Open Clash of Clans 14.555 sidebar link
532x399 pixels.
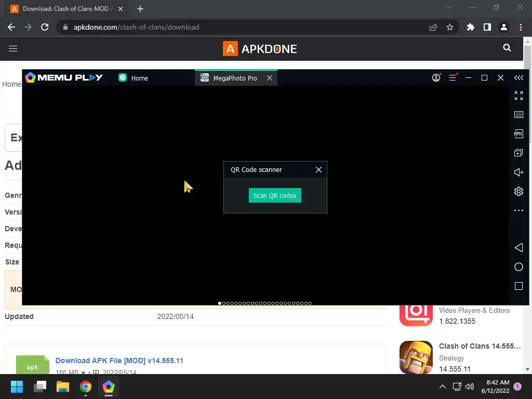coord(480,346)
